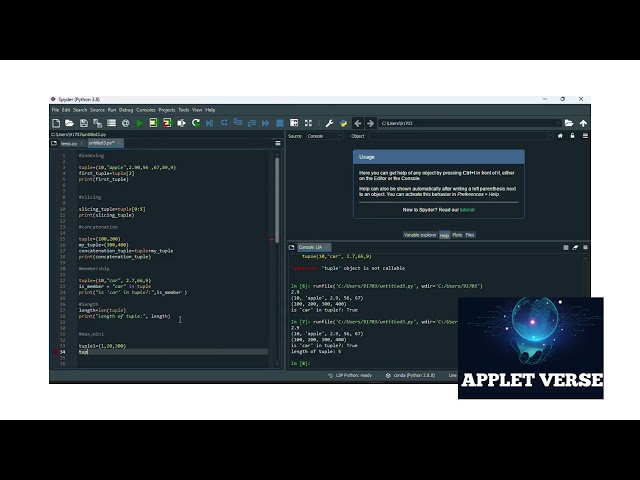
Task: Save the current file
Action: [84, 123]
